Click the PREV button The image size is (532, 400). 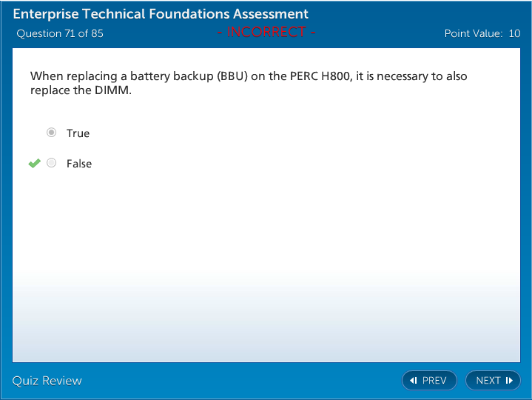[x=429, y=380]
